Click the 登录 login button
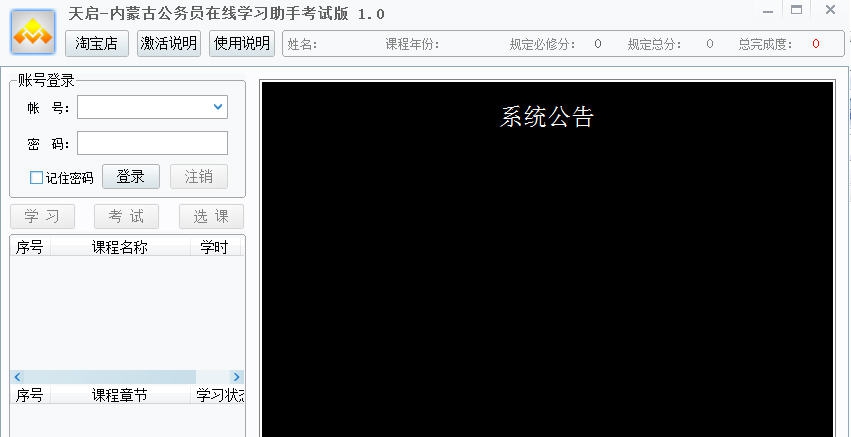Viewport: 851px width, 437px height. pos(131,176)
